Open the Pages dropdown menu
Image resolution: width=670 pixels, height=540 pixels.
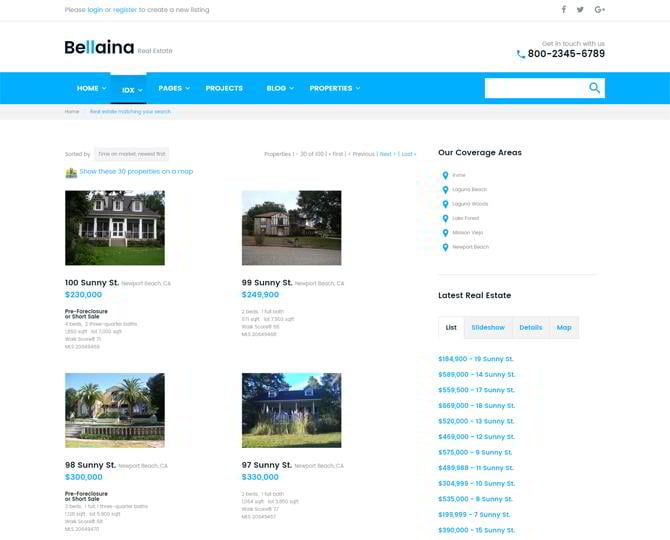[x=173, y=88]
